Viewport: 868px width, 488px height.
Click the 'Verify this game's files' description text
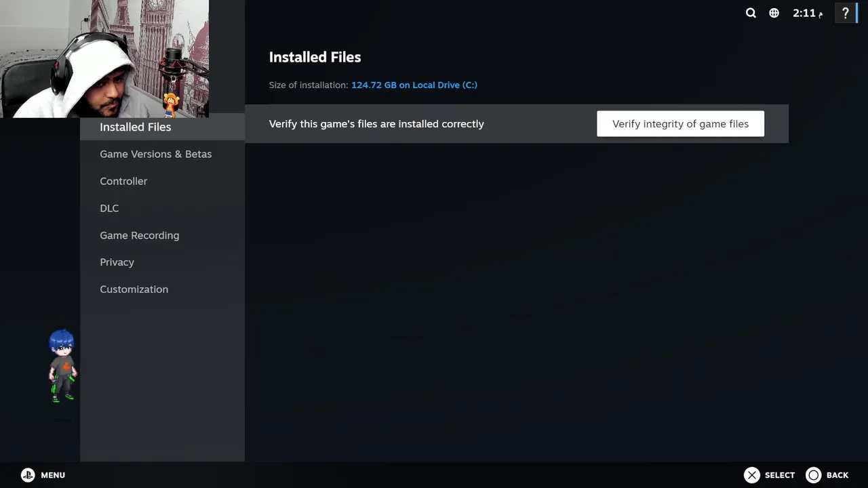point(376,124)
